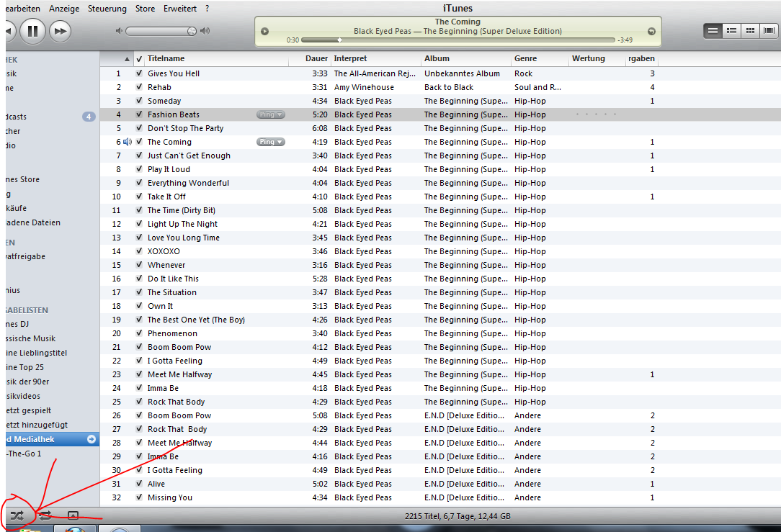Select the Mediathek playlist in the sidebar
Viewport: 781px width, 532px height.
(53, 439)
